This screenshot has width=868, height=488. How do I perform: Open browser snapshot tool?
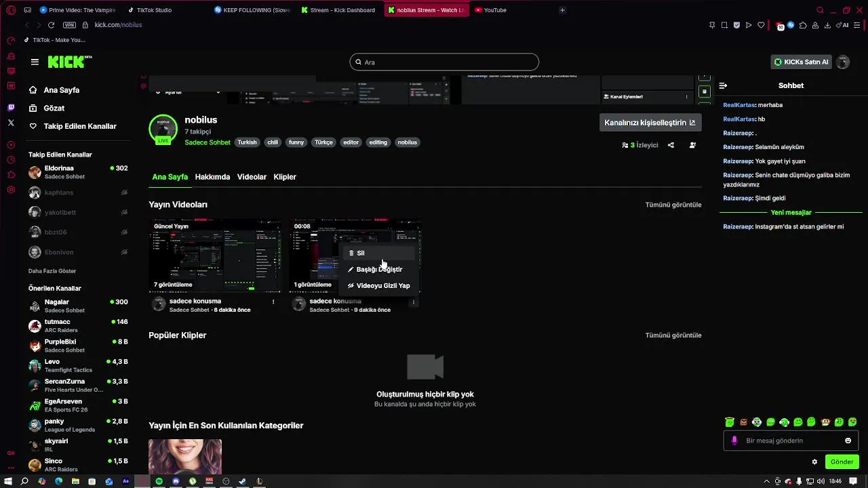coord(724,25)
